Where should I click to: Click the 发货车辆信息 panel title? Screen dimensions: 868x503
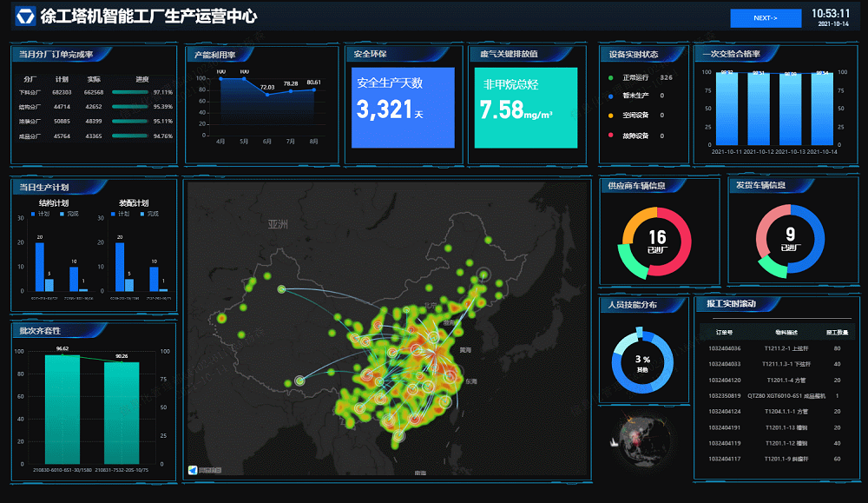[760, 185]
